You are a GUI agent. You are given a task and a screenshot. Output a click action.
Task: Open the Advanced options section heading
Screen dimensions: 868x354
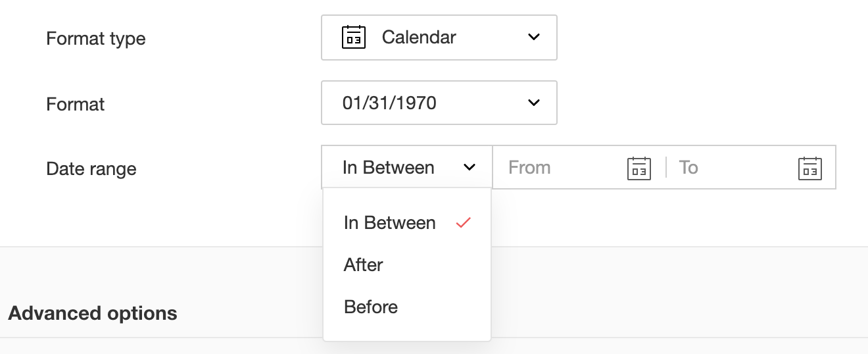coord(93,313)
